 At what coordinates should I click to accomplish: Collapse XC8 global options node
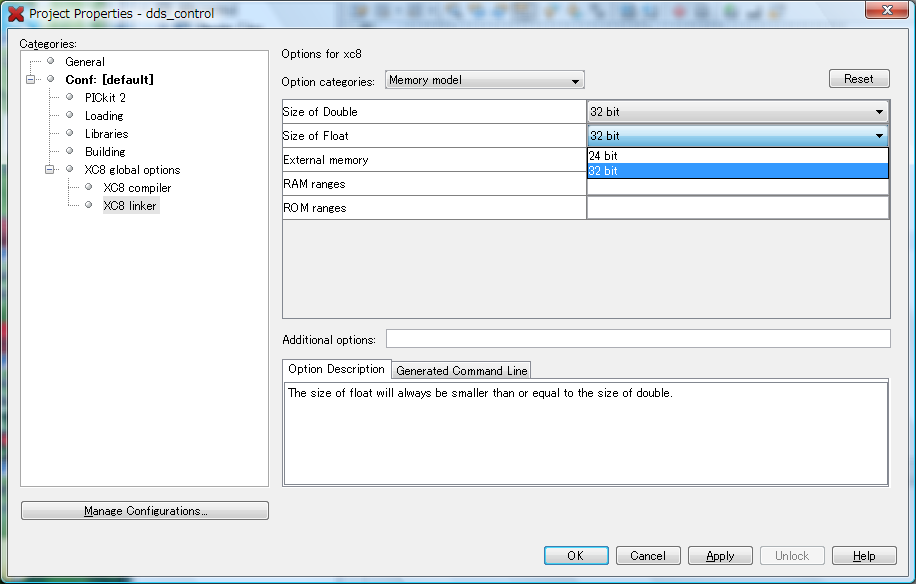click(x=50, y=170)
